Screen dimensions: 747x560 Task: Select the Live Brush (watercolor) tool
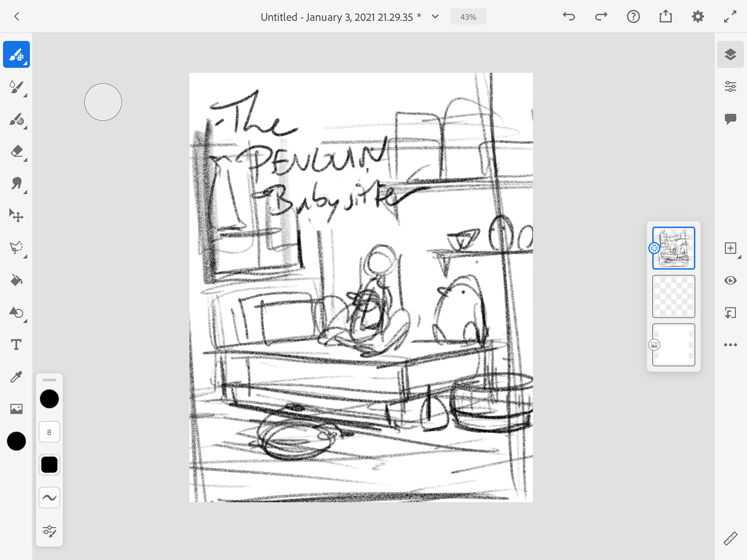click(x=16, y=87)
